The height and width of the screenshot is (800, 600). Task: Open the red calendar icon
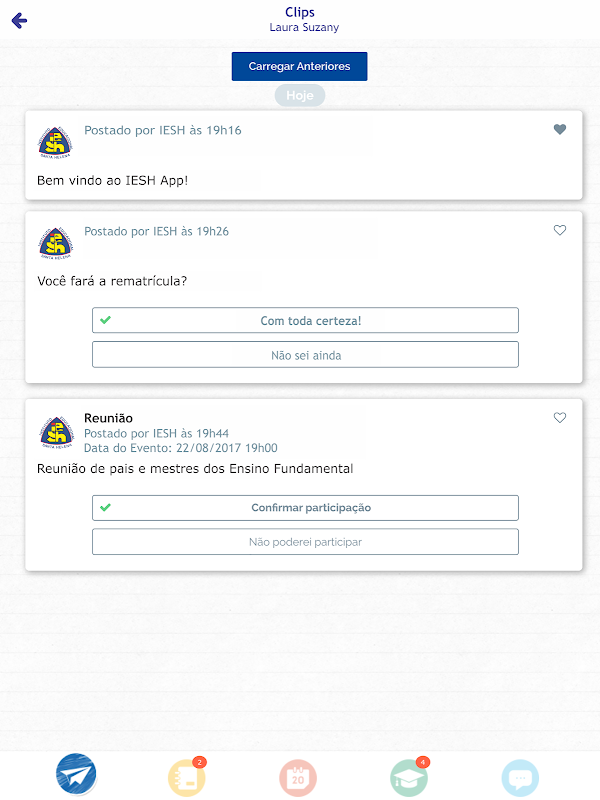tap(298, 779)
